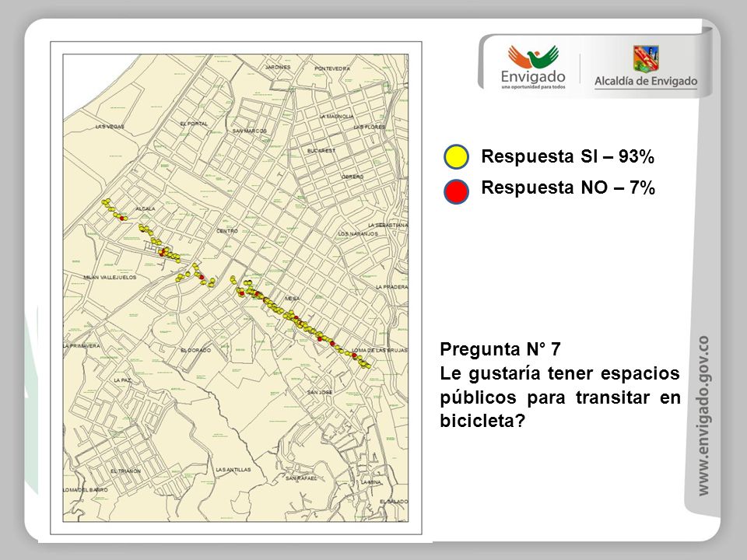The height and width of the screenshot is (560, 747).
Task: Click the 'Respuesta SI – 93%' label
Action: 567,156
